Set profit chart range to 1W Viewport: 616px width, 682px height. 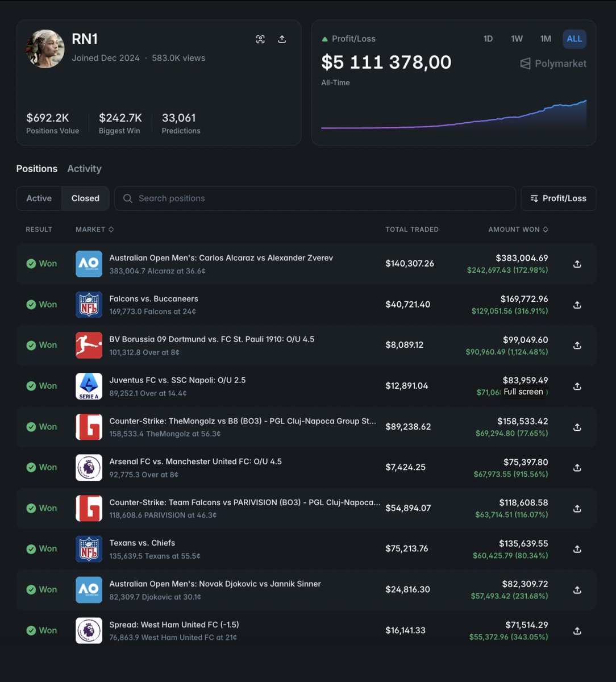coord(517,39)
